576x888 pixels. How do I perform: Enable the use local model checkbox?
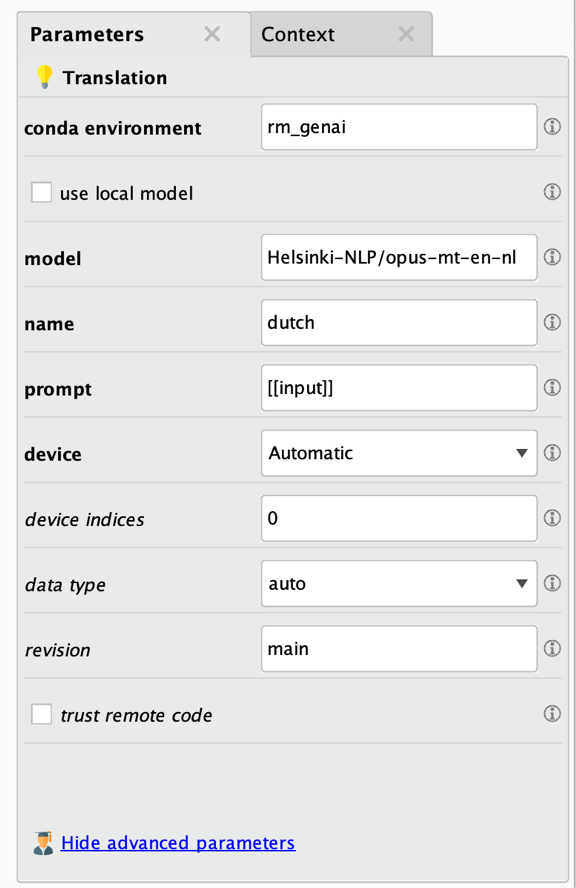click(x=41, y=191)
